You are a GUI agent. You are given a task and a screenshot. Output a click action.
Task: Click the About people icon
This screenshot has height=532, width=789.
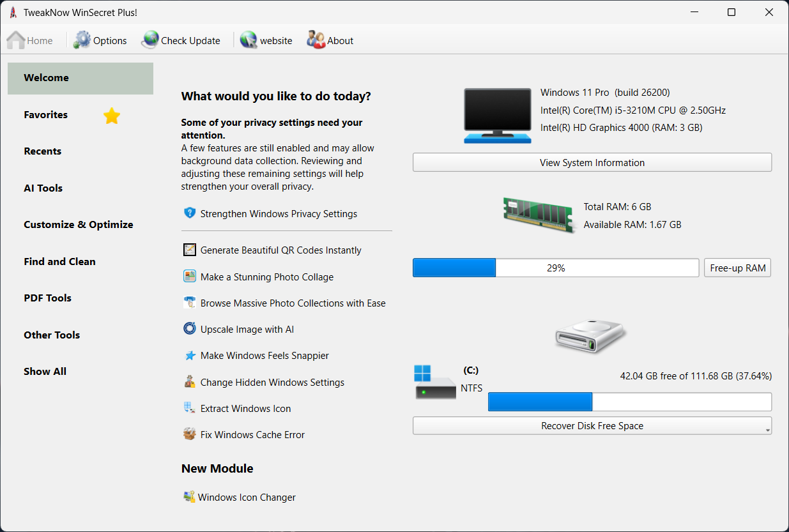316,40
